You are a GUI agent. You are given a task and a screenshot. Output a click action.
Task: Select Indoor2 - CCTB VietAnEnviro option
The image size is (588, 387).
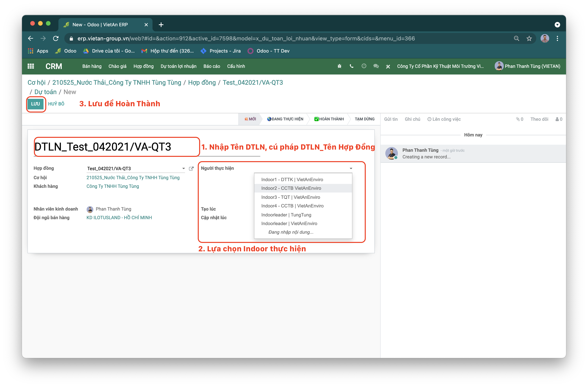click(x=291, y=188)
